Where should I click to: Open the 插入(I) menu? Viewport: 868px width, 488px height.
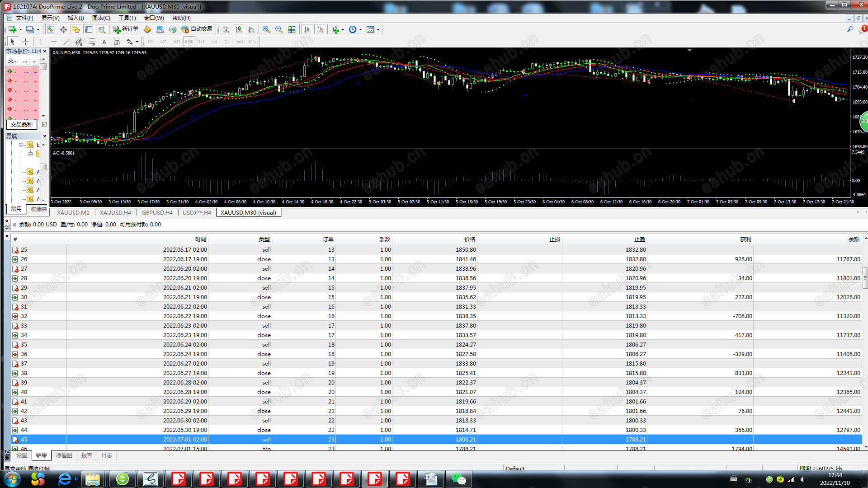click(75, 18)
